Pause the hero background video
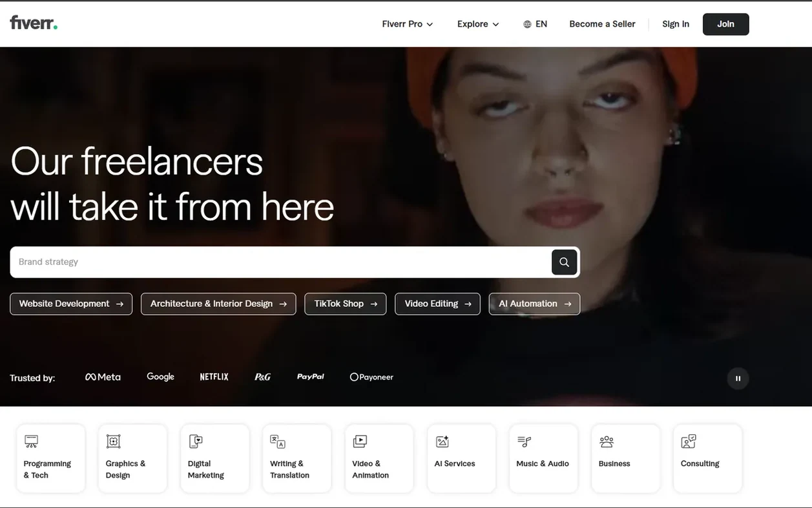The height and width of the screenshot is (508, 812). 738,378
